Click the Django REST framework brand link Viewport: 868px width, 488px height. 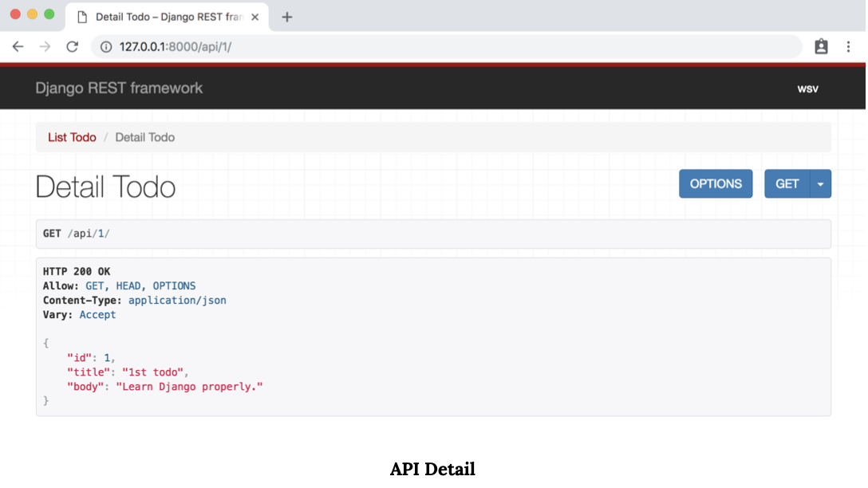click(x=119, y=89)
